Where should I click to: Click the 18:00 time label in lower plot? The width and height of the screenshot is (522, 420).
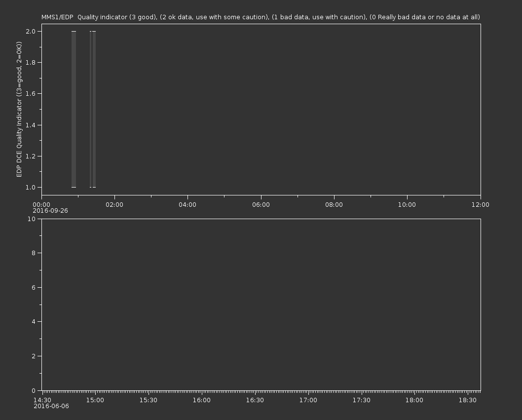(x=414, y=400)
